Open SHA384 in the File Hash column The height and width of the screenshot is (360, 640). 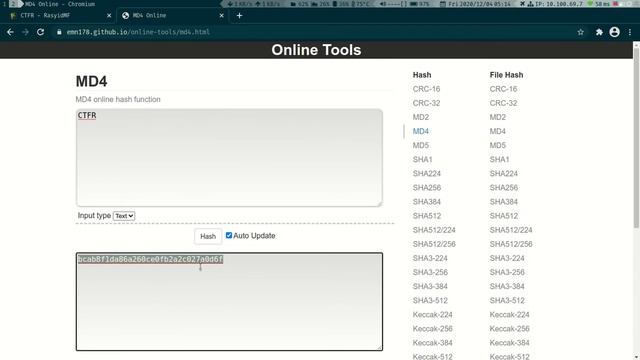[x=504, y=202]
